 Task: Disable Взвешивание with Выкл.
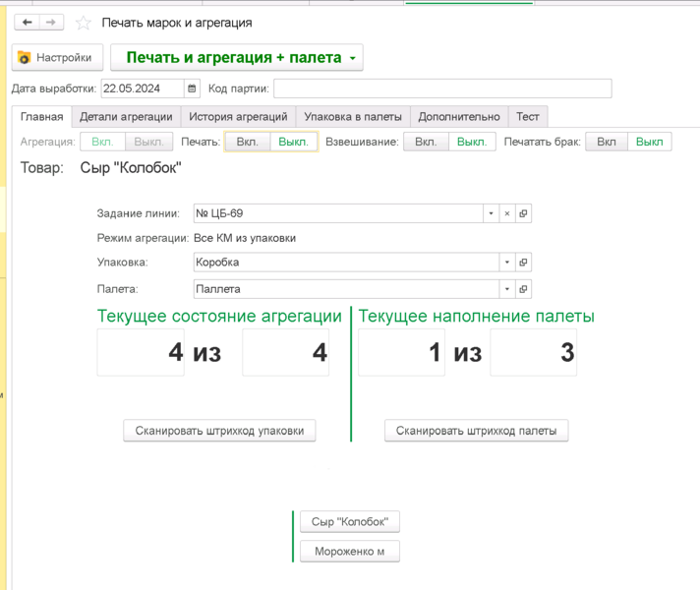[472, 142]
